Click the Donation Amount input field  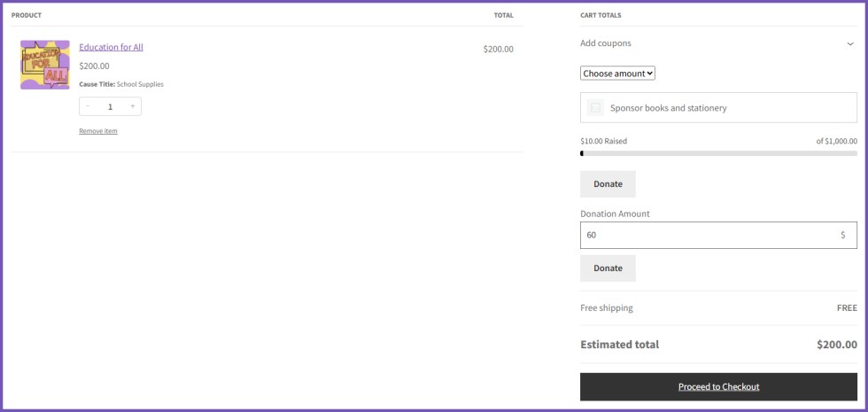718,236
